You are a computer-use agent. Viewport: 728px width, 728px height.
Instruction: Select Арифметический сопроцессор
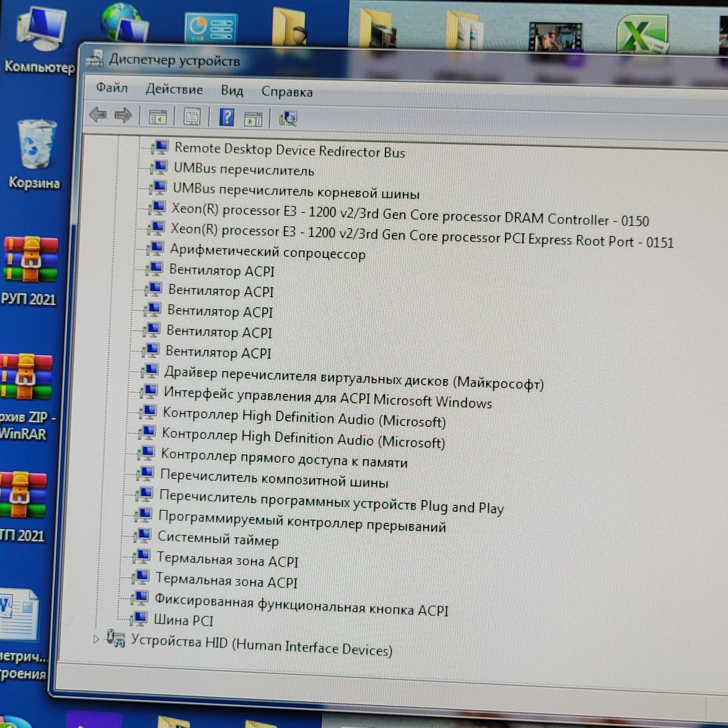[x=268, y=252]
